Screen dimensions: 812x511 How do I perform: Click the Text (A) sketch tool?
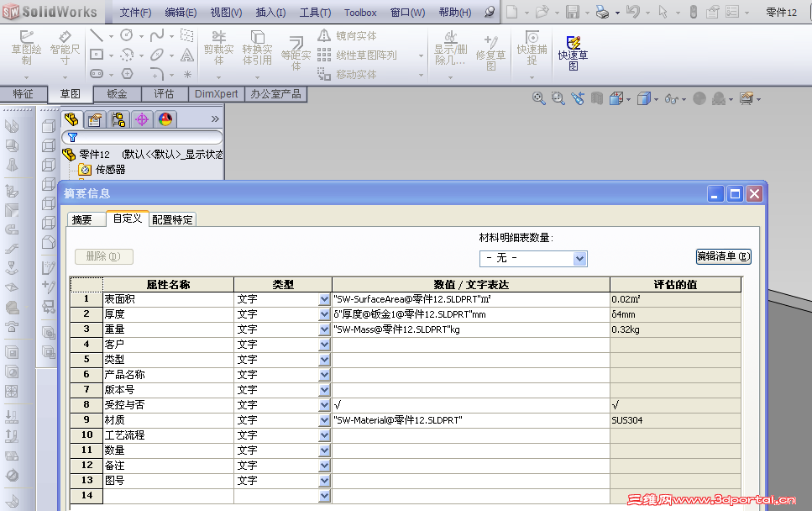click(x=187, y=55)
